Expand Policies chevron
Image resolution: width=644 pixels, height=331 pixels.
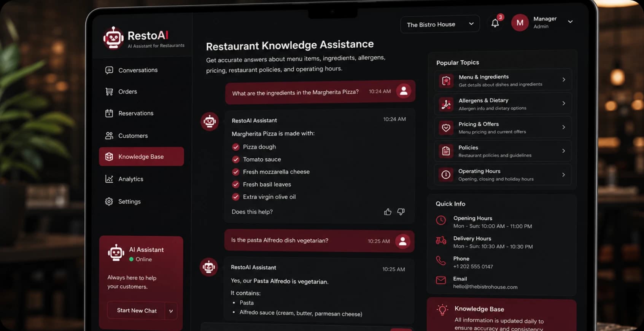[564, 151]
